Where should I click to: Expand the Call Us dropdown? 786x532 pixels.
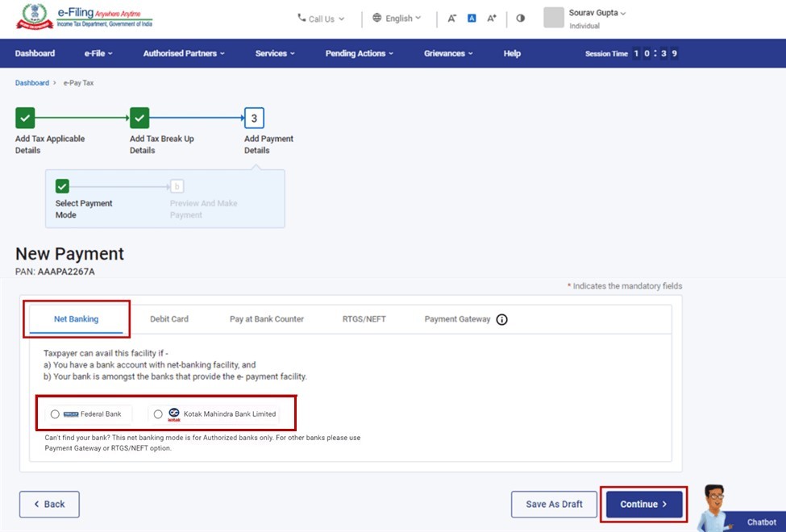(321, 19)
